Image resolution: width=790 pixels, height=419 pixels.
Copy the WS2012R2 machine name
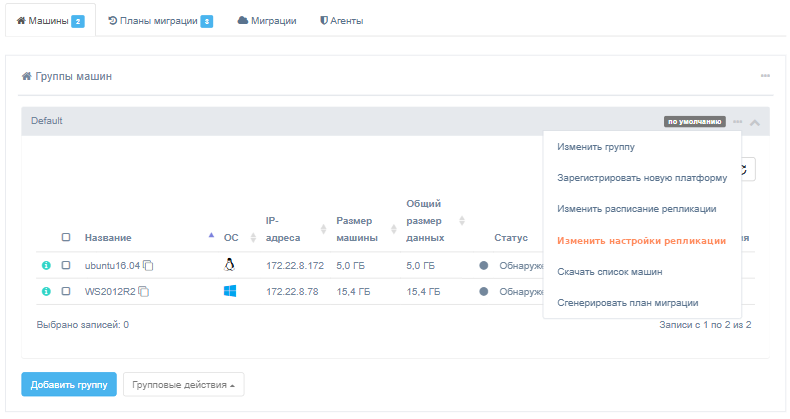143,292
